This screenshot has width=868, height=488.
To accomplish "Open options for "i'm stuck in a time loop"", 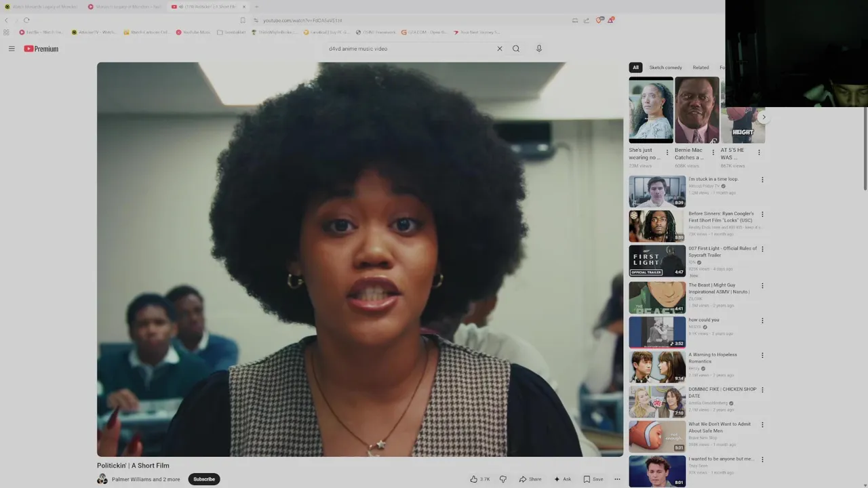I will click(762, 180).
